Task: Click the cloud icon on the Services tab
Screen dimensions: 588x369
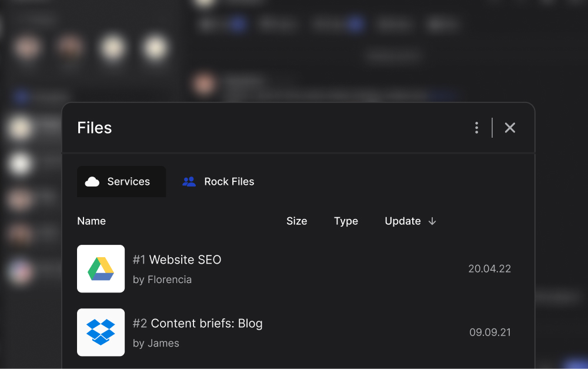Action: tap(92, 181)
